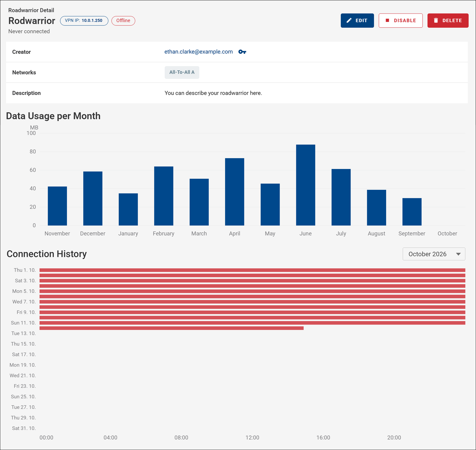Select the All-To-All A network chip
The width and height of the screenshot is (476, 450).
tap(182, 72)
